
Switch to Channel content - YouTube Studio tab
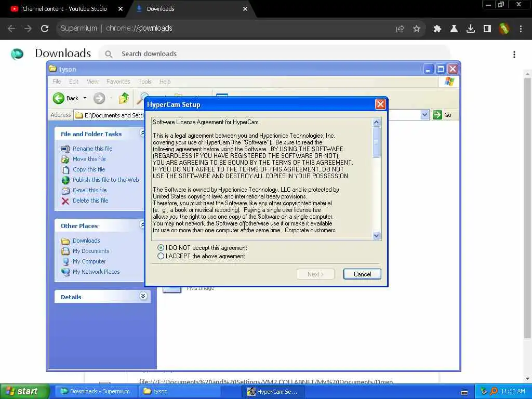(x=64, y=9)
